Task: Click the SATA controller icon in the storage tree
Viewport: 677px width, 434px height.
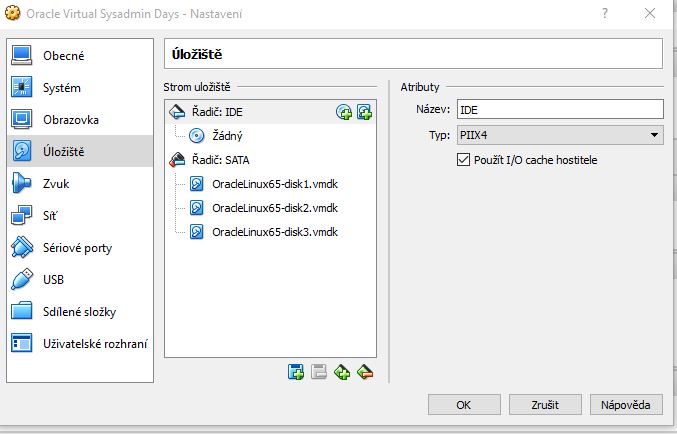Action: pos(177,160)
